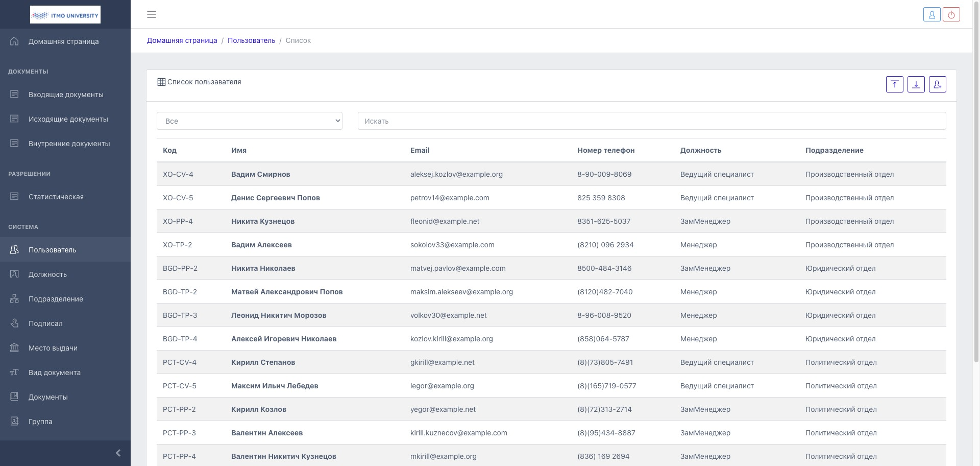Open the 'Все' filter dropdown
This screenshot has height=466, width=980.
click(x=249, y=121)
